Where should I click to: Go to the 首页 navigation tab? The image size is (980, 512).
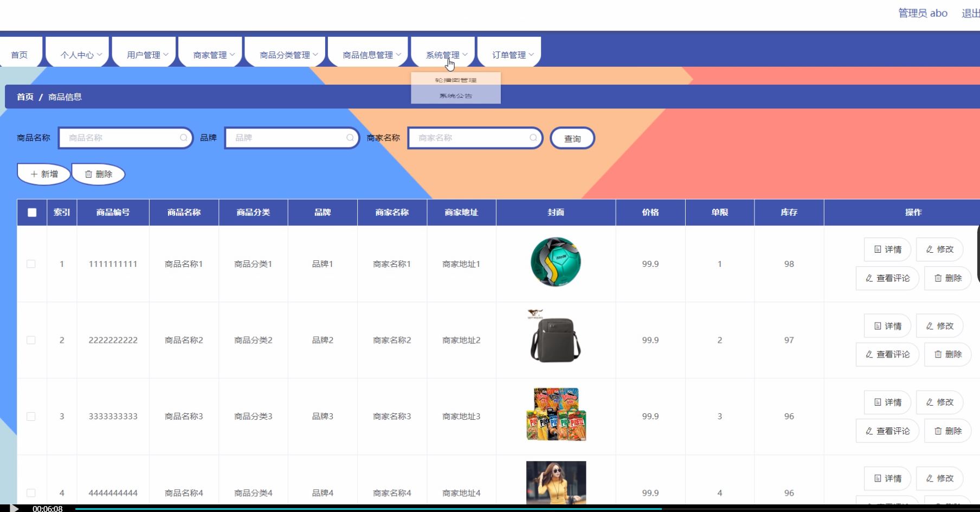(x=20, y=52)
